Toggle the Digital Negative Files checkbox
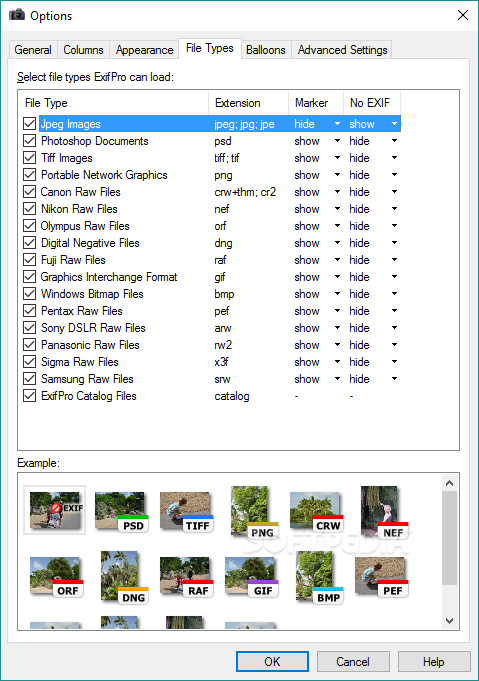This screenshot has height=681, width=479. click(x=30, y=243)
